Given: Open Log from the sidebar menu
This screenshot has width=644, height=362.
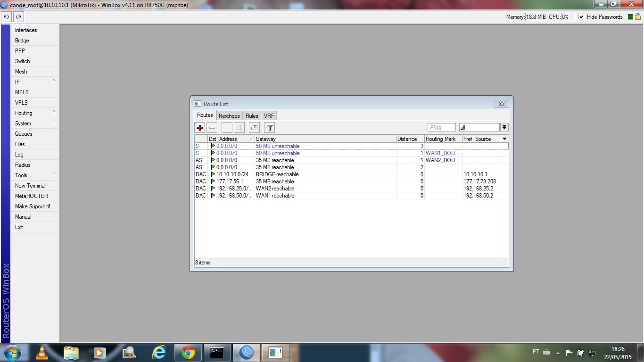Looking at the screenshot, I should 35,155.
